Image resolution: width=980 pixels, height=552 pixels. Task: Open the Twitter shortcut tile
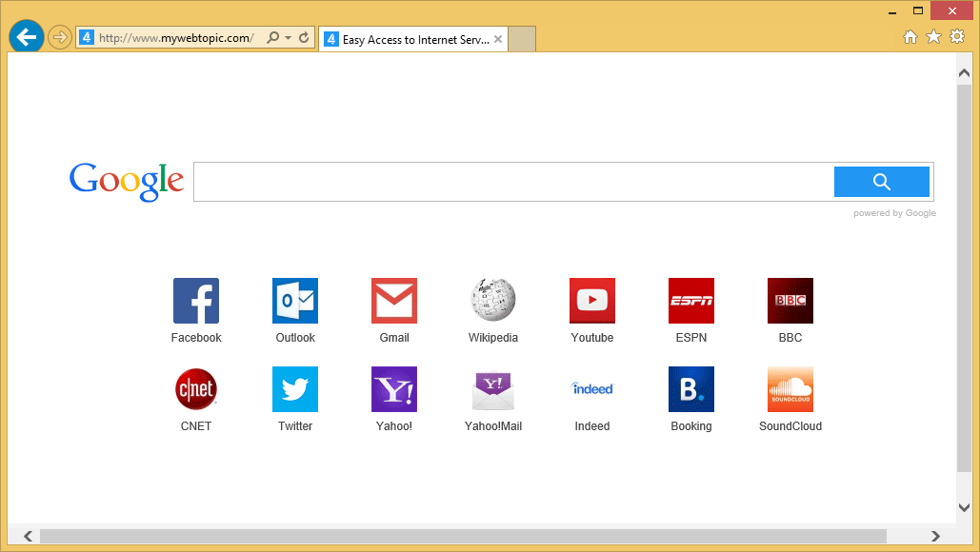(294, 388)
